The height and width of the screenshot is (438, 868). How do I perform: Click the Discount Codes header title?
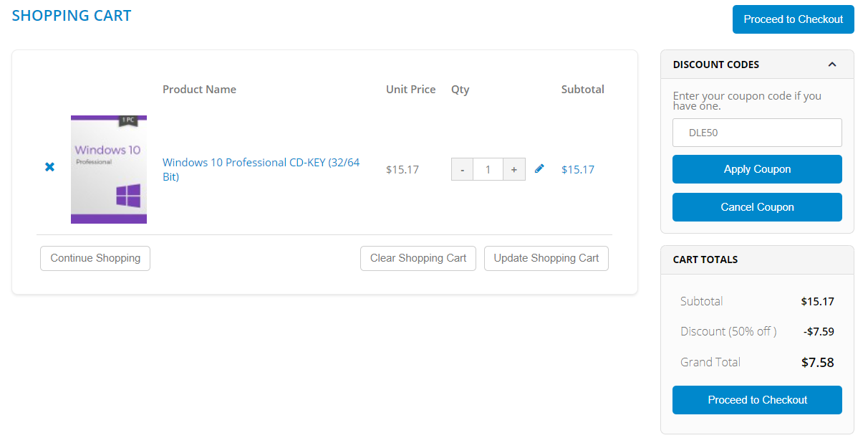click(x=716, y=65)
